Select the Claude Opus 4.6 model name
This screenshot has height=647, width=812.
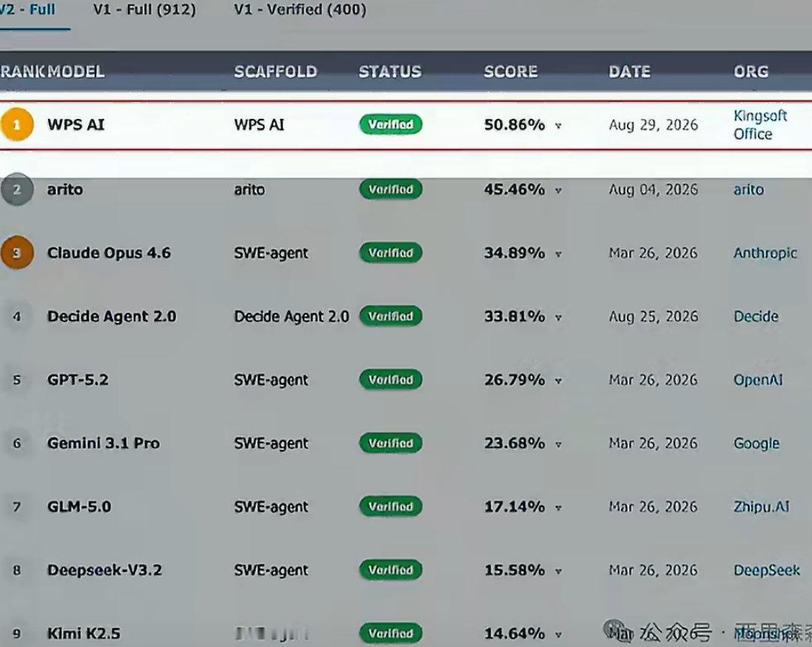click(109, 253)
